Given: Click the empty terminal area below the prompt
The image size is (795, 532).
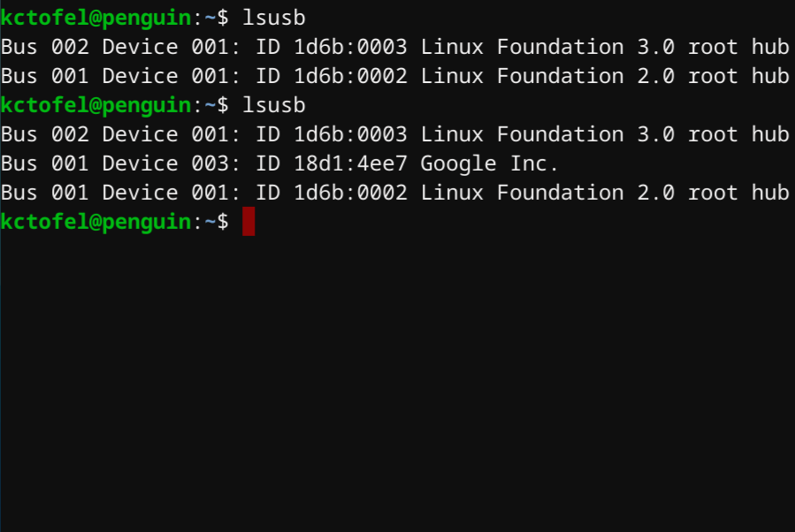Looking at the screenshot, I should [x=398, y=385].
